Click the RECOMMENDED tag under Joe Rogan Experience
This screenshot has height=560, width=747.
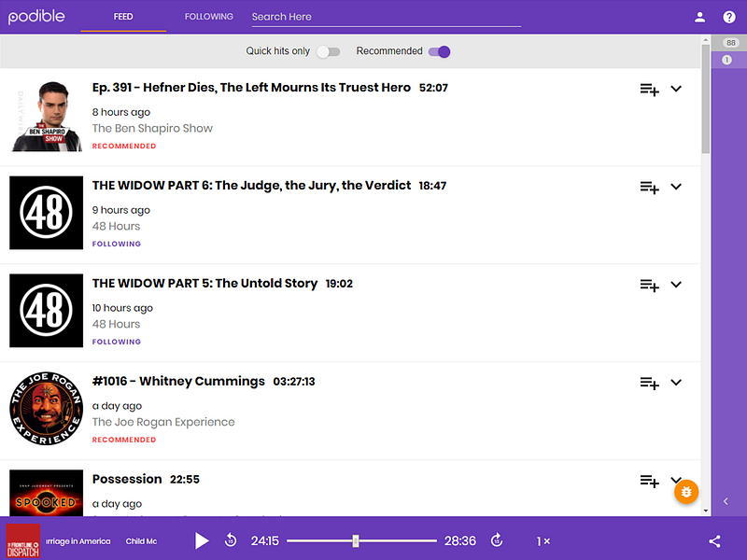click(124, 440)
